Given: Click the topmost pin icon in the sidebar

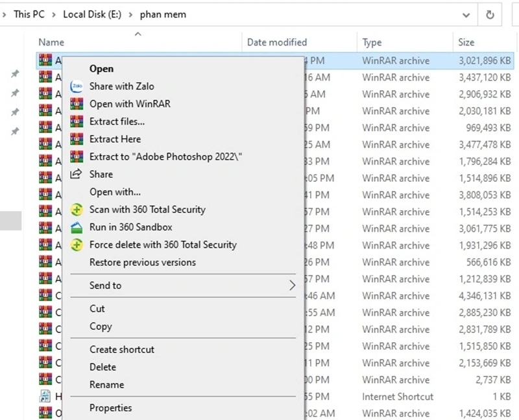Looking at the screenshot, I should click(15, 73).
